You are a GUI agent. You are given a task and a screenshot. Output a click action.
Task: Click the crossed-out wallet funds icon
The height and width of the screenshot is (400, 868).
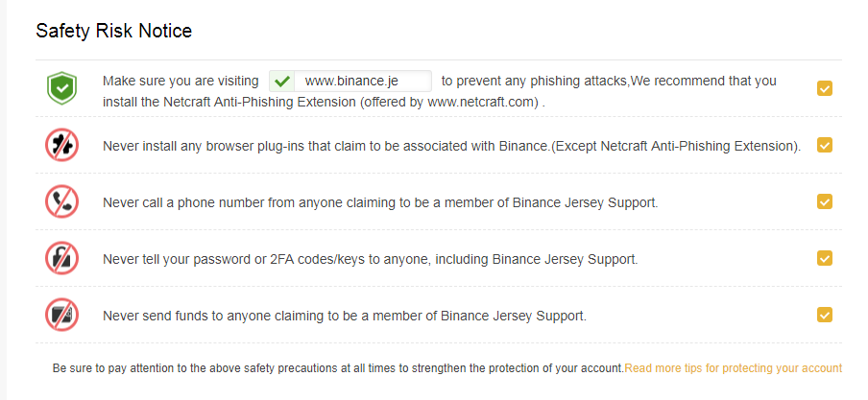click(x=61, y=316)
